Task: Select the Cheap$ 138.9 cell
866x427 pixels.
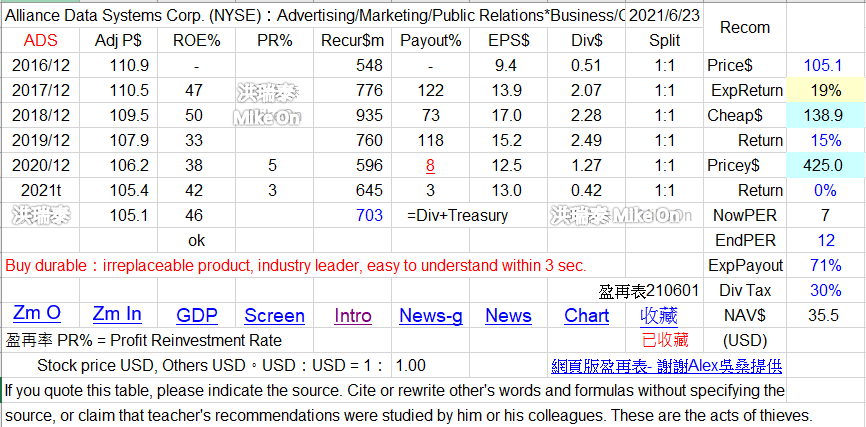Action: coord(825,115)
